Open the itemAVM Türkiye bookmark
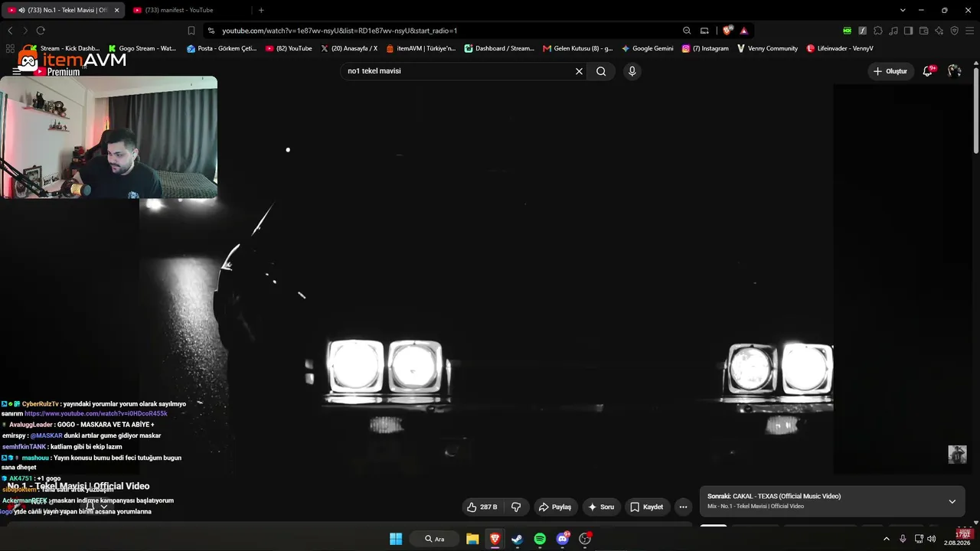The height and width of the screenshot is (551, 980). click(x=421, y=48)
